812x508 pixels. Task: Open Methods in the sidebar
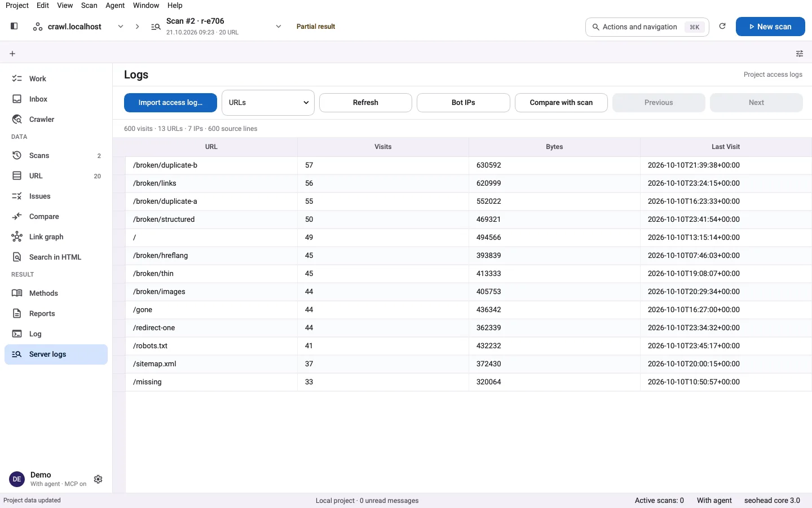[56, 293]
